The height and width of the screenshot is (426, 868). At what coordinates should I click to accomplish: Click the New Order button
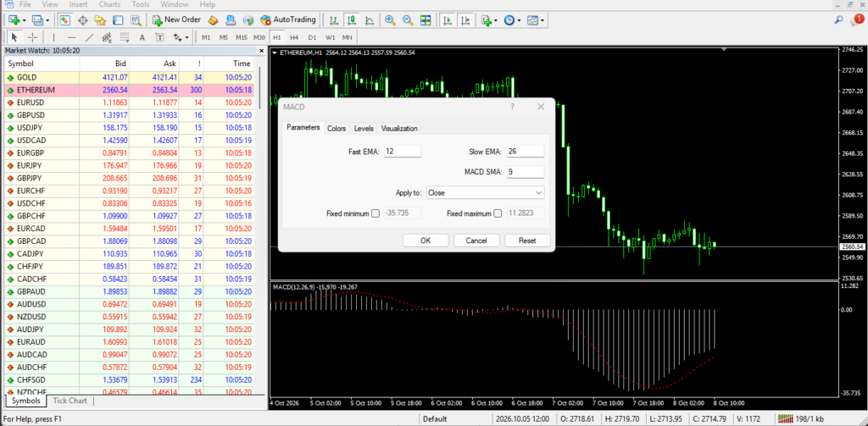point(176,20)
